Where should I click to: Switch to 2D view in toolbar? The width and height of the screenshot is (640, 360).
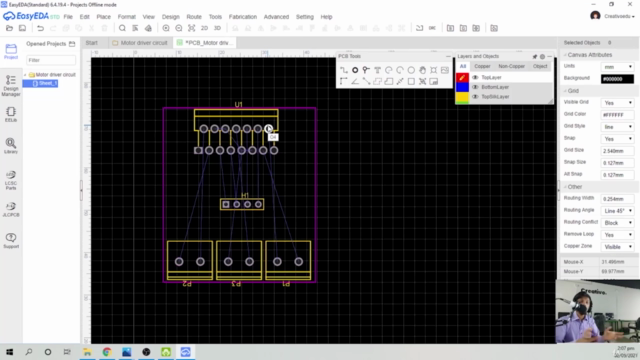pyautogui.click(x=204, y=28)
